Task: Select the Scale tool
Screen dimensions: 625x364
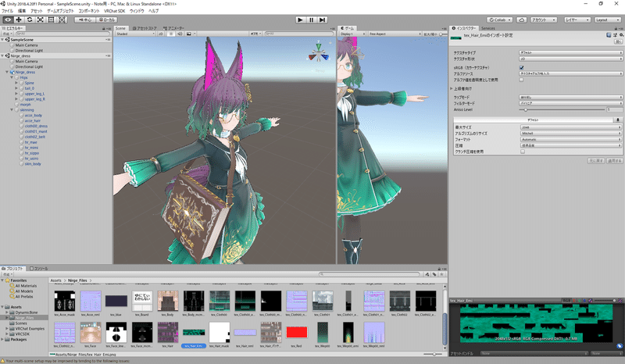Action: 41,20
